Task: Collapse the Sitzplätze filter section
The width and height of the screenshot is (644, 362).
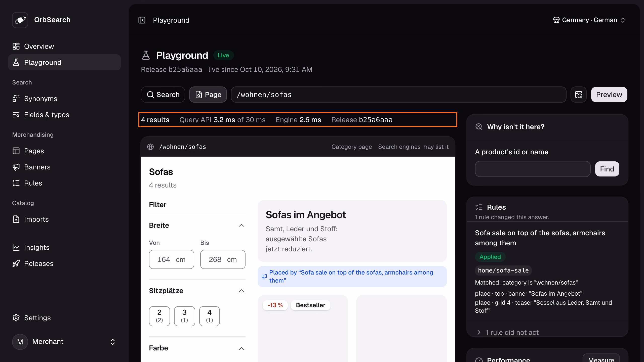Action: tap(197, 291)
